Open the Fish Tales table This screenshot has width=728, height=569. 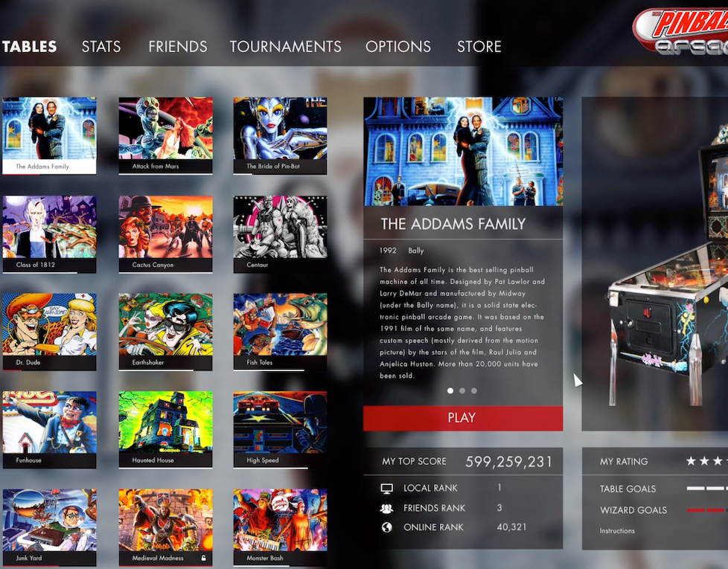click(280, 332)
